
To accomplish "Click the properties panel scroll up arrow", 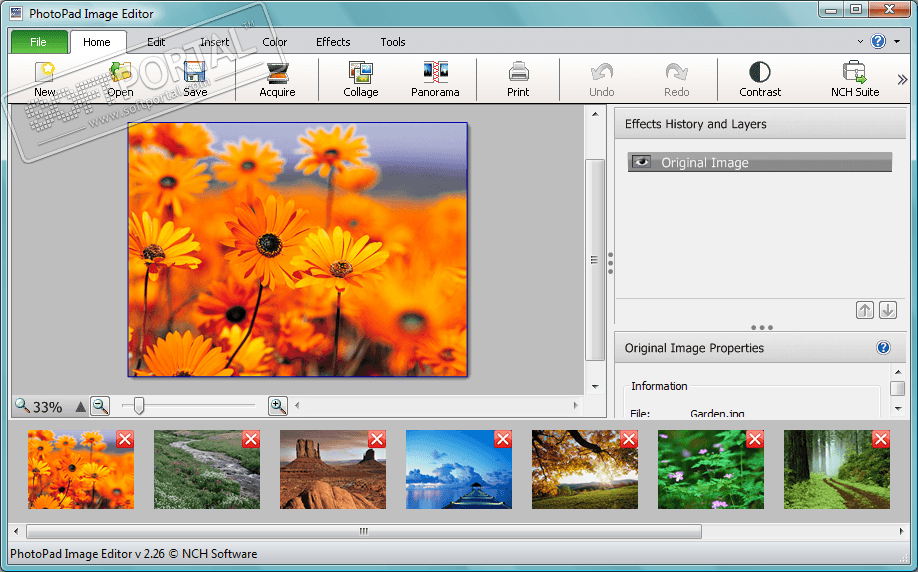I will 898,372.
